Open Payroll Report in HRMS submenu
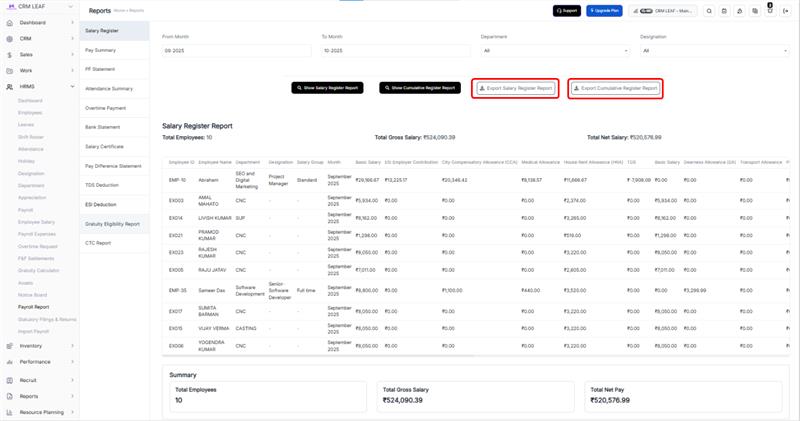This screenshot has width=800, height=421. (x=34, y=307)
